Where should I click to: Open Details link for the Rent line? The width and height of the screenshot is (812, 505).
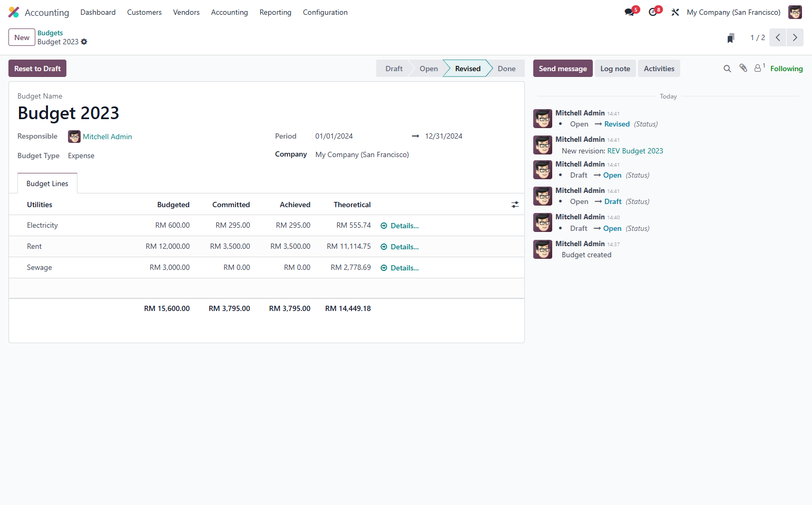400,247
